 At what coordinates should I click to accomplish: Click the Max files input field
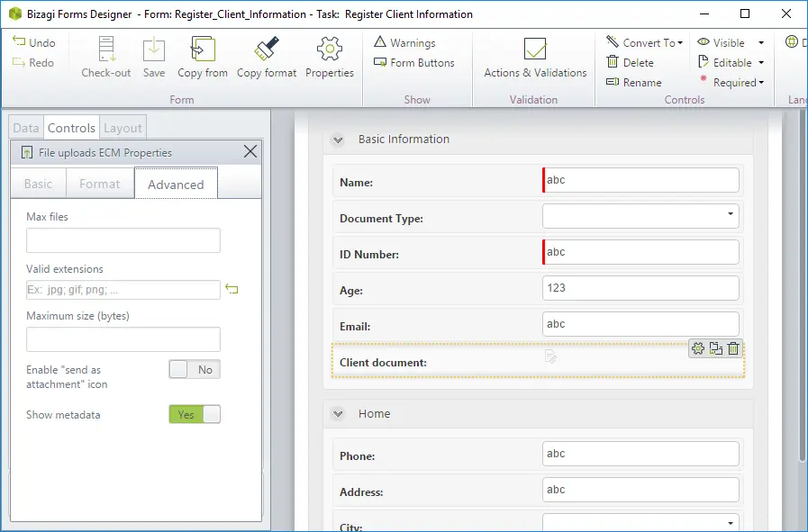tap(123, 240)
